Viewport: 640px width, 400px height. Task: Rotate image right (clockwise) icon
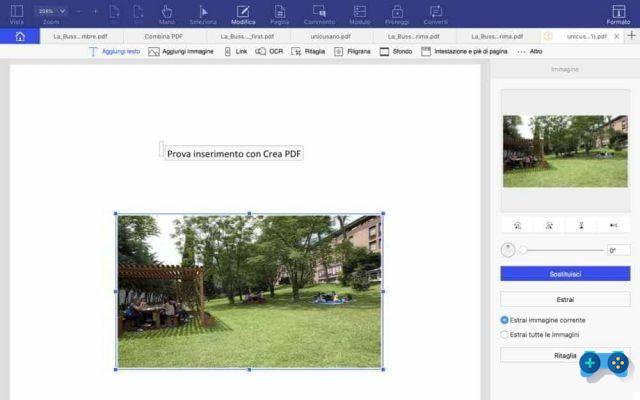(x=549, y=225)
